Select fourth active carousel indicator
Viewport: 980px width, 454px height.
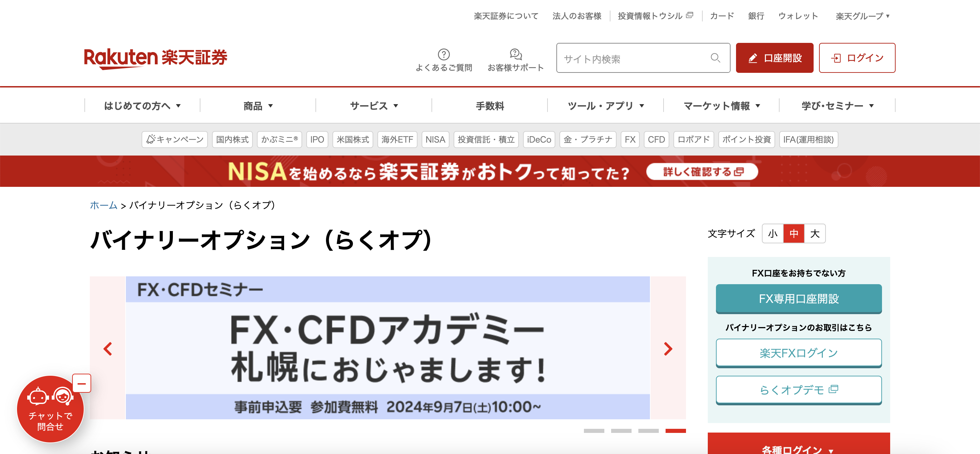tap(675, 431)
